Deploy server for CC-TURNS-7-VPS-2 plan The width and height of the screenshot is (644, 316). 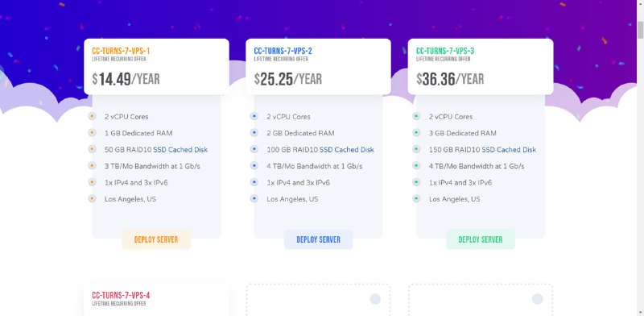(x=318, y=239)
